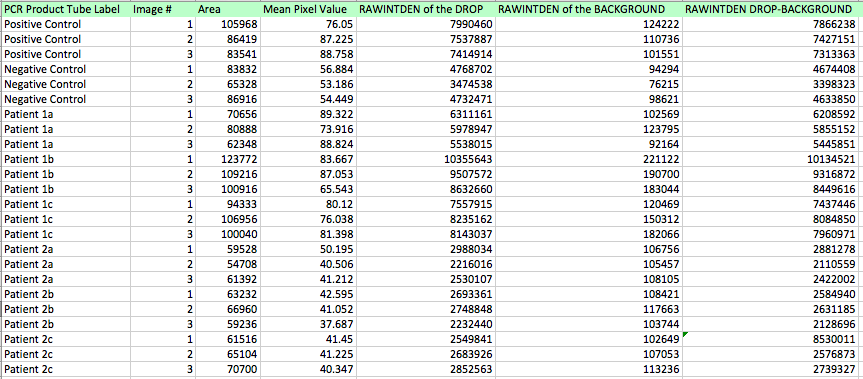Select the cell containing 10355643
This screenshot has height=379, width=863.
pos(425,159)
